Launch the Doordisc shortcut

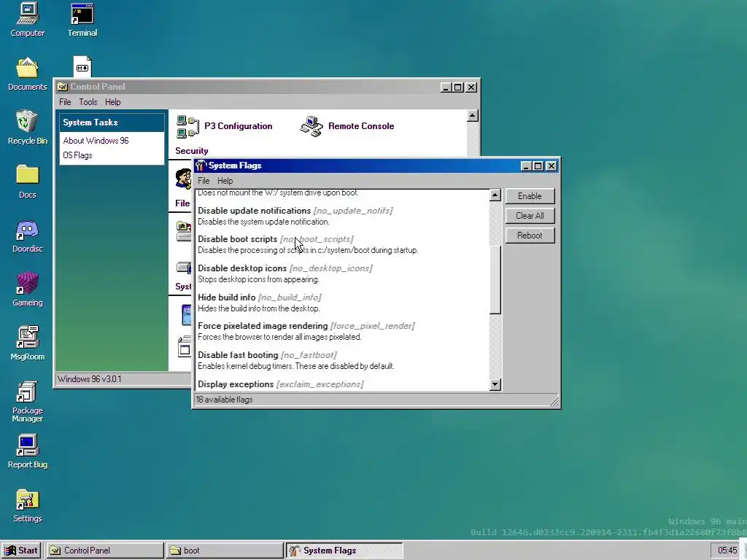pos(27,236)
